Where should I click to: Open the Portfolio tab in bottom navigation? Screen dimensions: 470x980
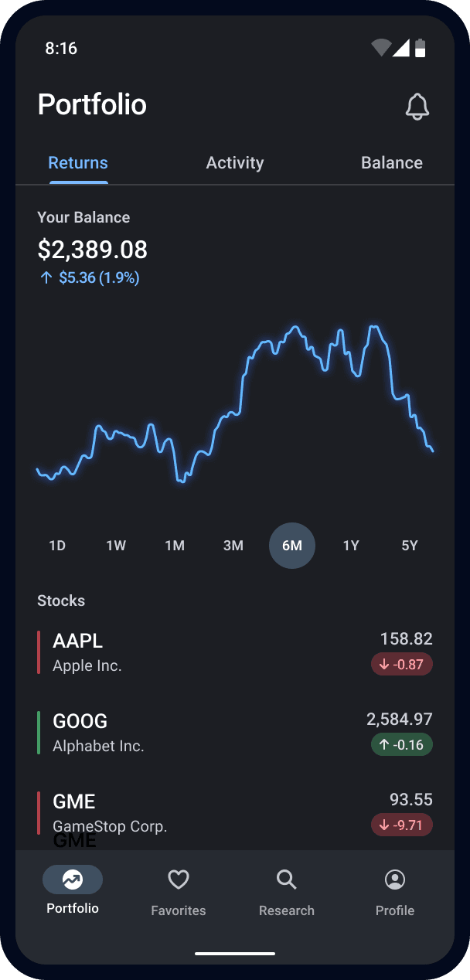[x=72, y=889]
